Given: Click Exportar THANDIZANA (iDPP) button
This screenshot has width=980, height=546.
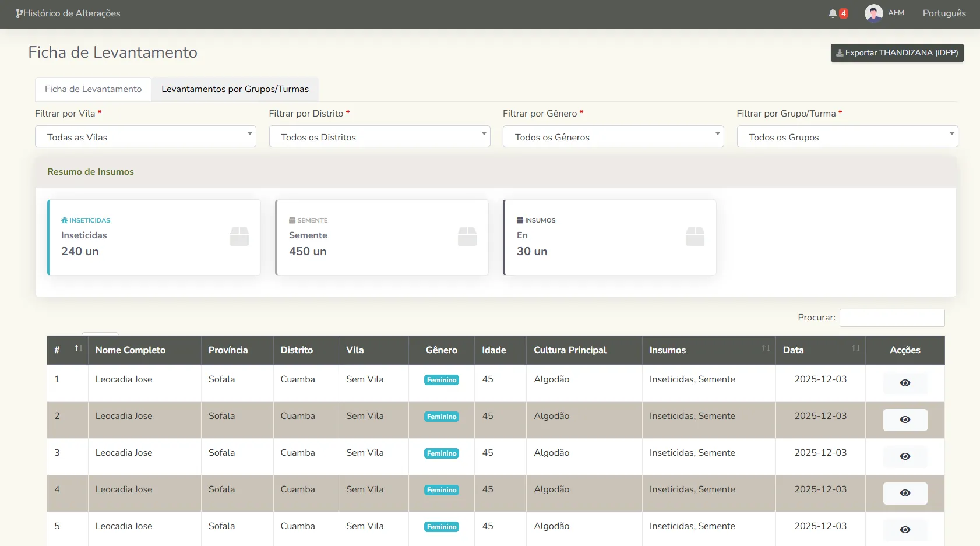Looking at the screenshot, I should 897,52.
